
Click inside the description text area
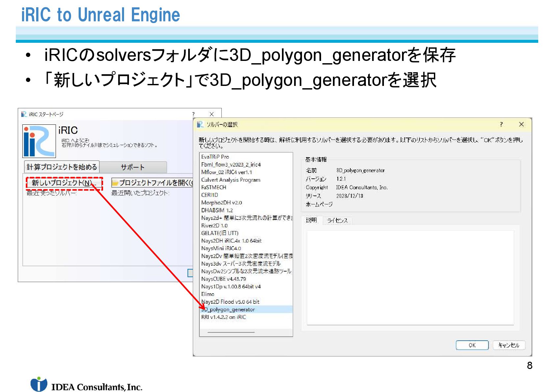coord(410,277)
